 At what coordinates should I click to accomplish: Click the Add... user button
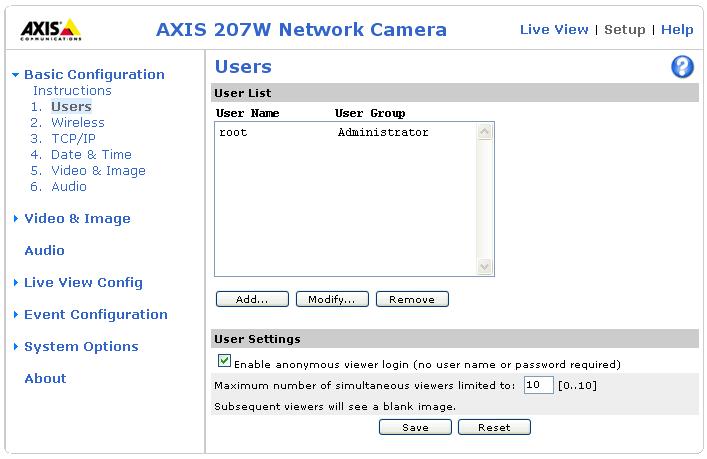(x=252, y=299)
